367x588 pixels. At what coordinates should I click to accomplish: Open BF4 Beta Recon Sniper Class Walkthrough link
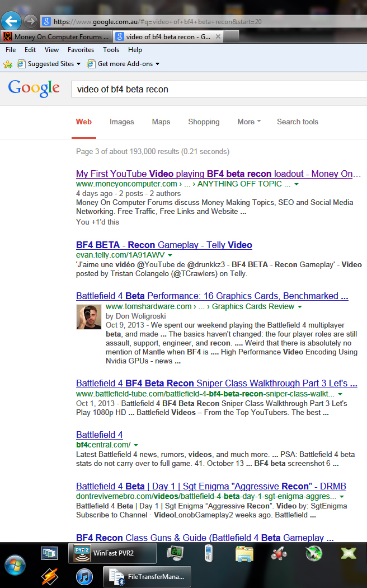pos(217,383)
